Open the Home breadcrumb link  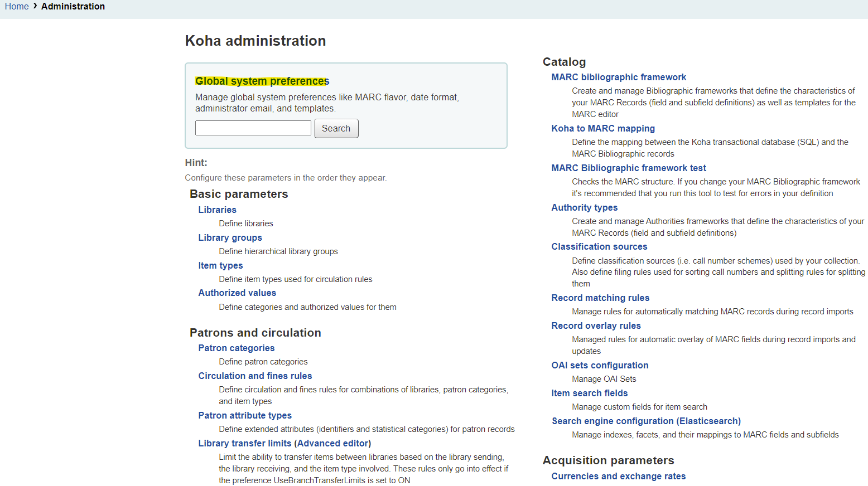pos(17,6)
